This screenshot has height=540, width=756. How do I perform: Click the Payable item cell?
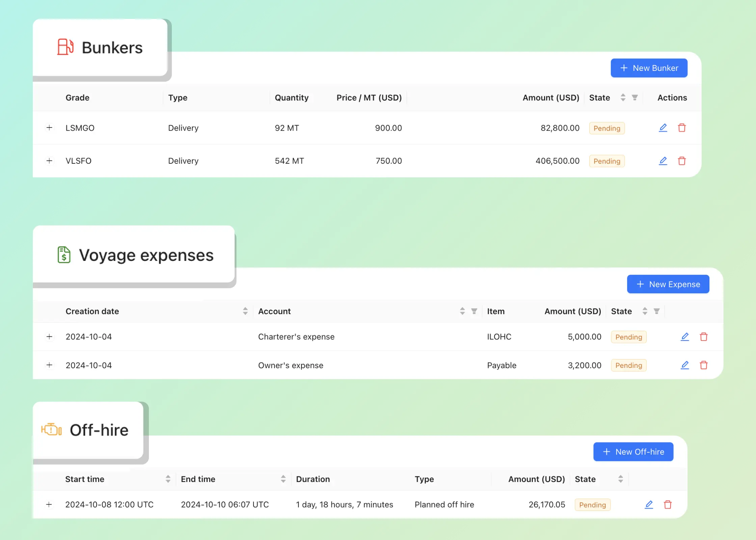coord(502,366)
